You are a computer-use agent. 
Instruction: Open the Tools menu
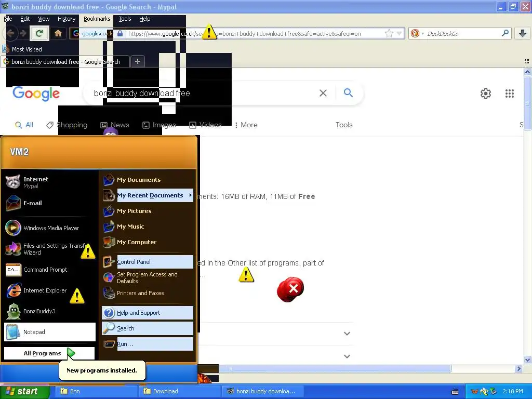(x=125, y=19)
